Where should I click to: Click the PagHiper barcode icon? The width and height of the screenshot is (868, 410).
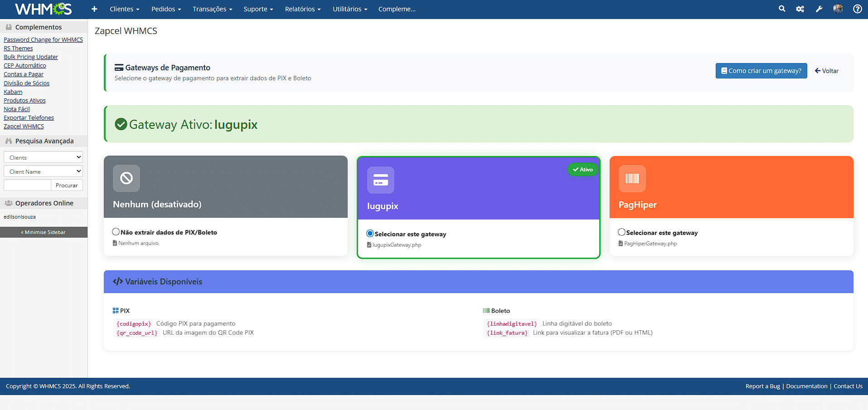coord(632,179)
